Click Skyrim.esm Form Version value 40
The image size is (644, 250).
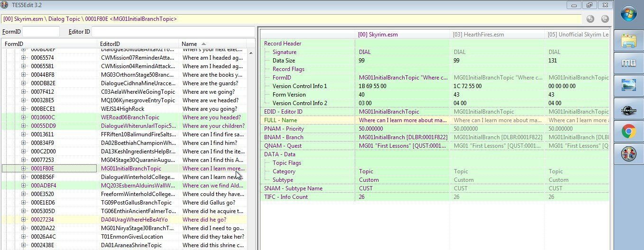pos(362,95)
